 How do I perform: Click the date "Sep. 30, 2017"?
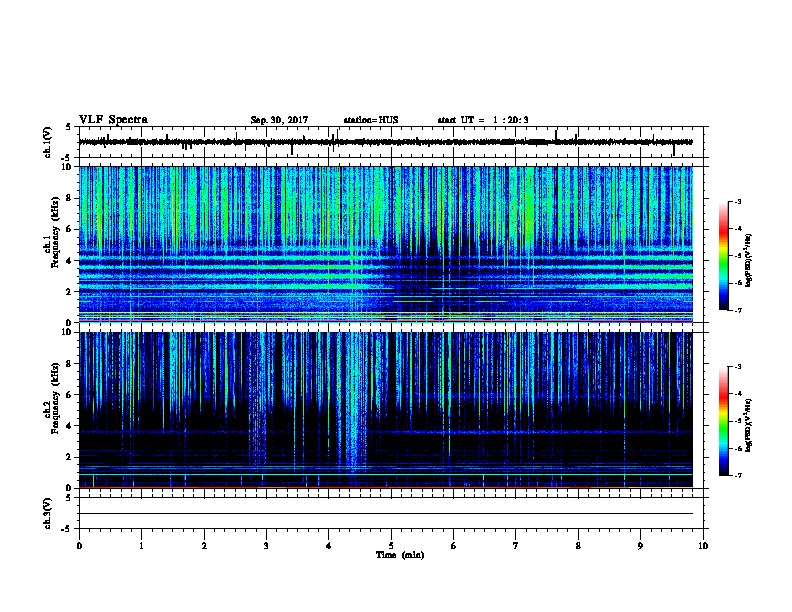pyautogui.click(x=279, y=120)
